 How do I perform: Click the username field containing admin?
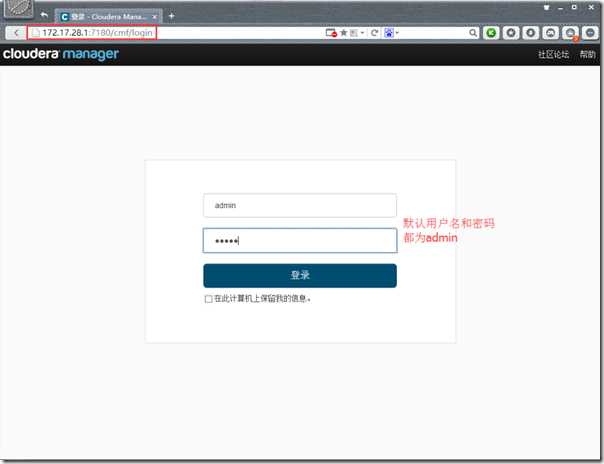[x=300, y=206]
